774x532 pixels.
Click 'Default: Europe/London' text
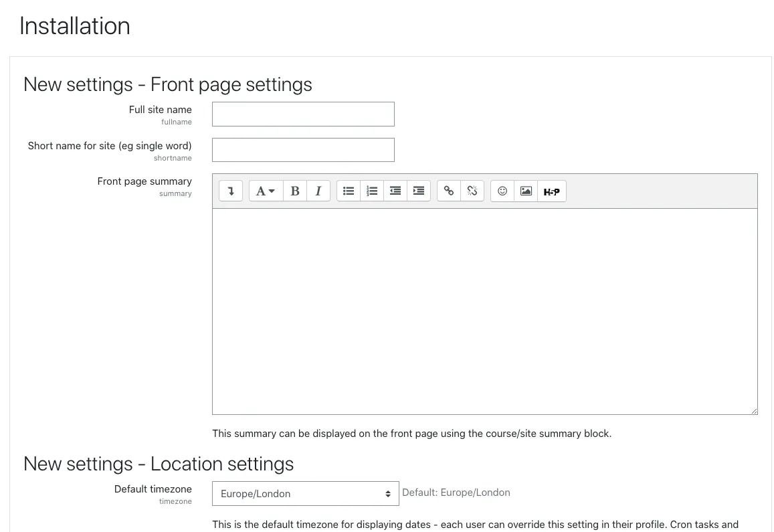point(456,493)
